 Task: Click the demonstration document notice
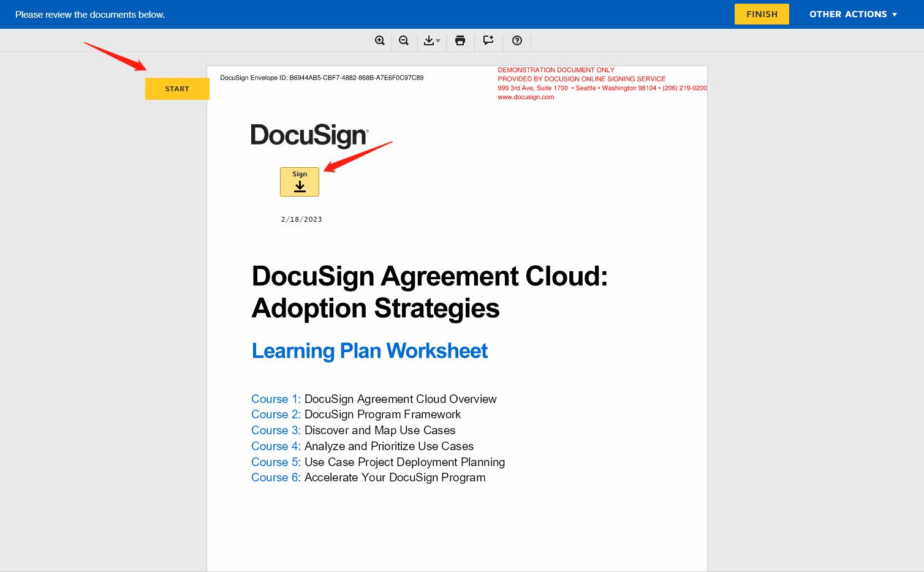click(556, 70)
